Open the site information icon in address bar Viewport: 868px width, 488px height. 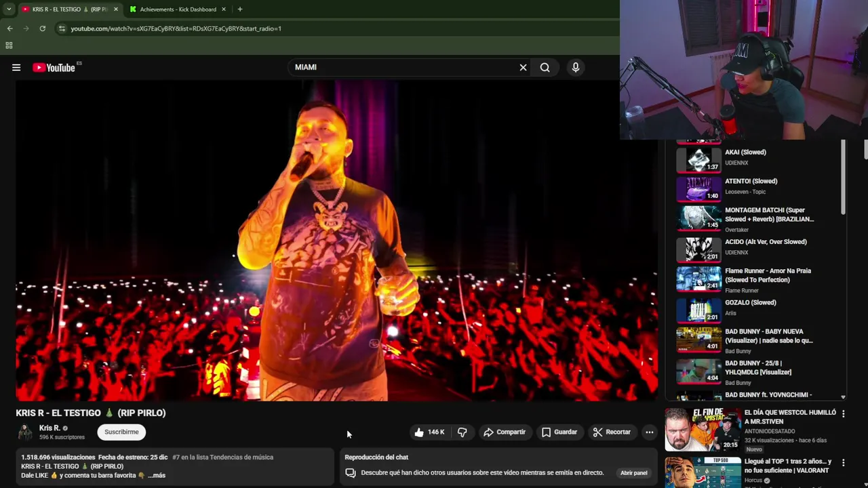pos(62,28)
